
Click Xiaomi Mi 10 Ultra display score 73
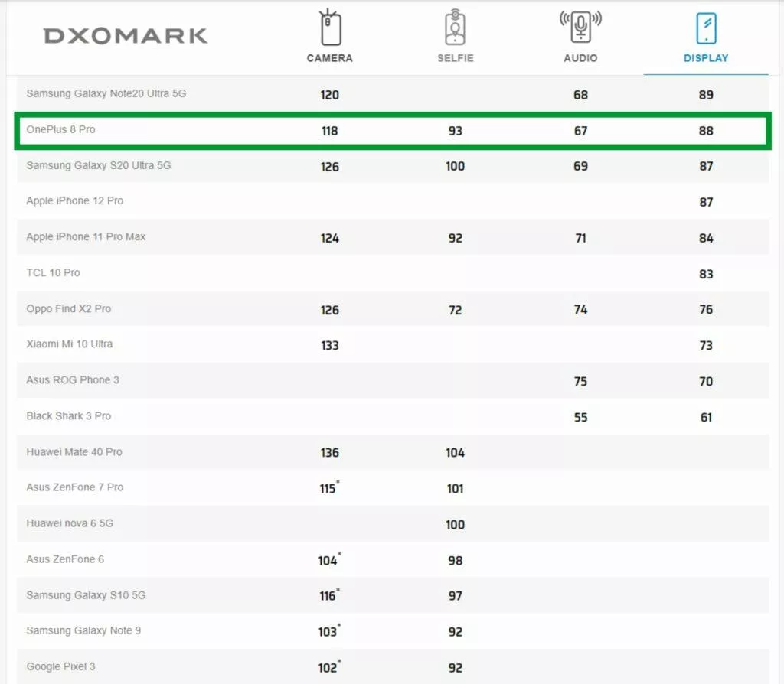[706, 346]
